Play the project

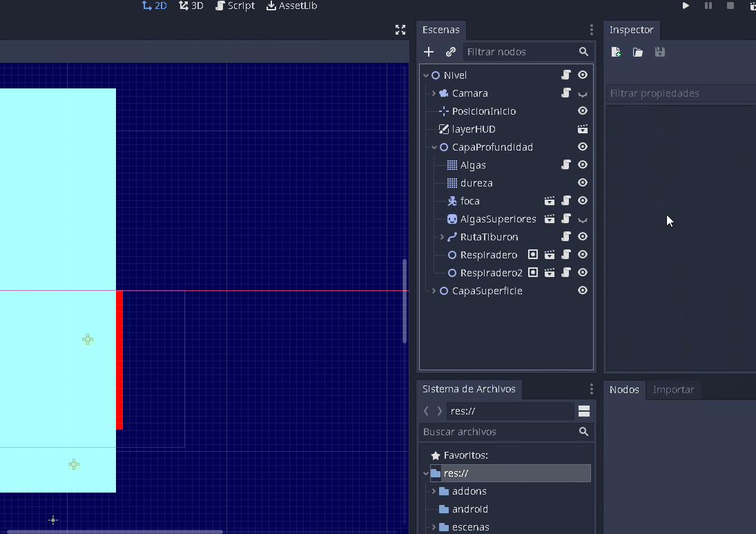pyautogui.click(x=686, y=6)
